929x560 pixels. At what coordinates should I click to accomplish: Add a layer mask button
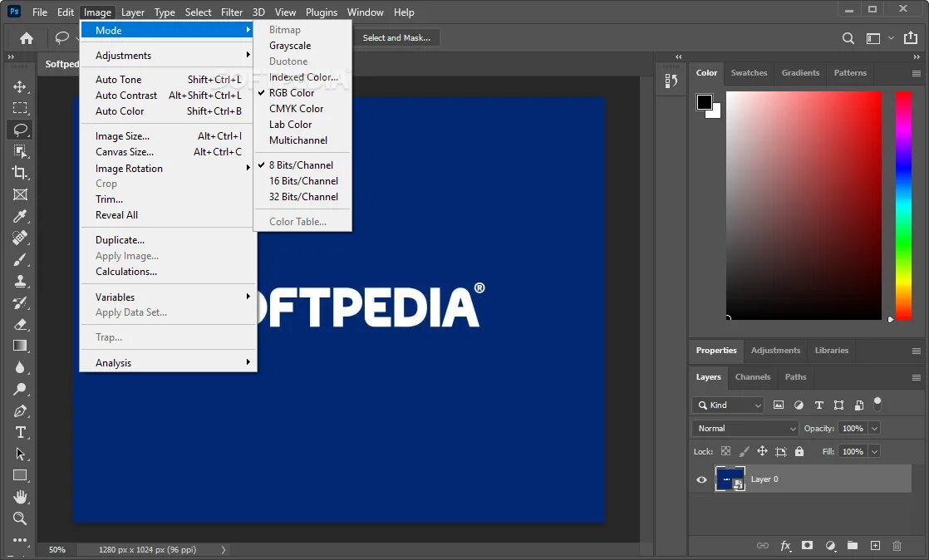coord(807,545)
